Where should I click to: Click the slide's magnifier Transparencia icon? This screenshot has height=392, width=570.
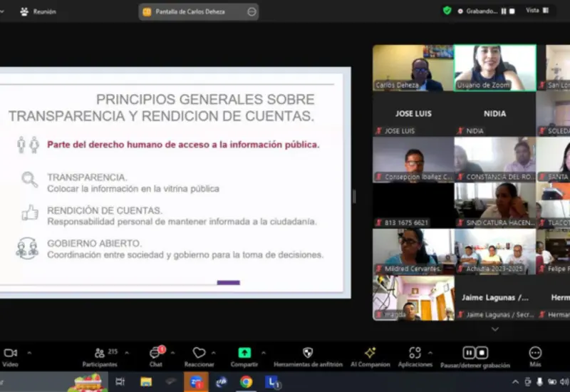[29, 180]
